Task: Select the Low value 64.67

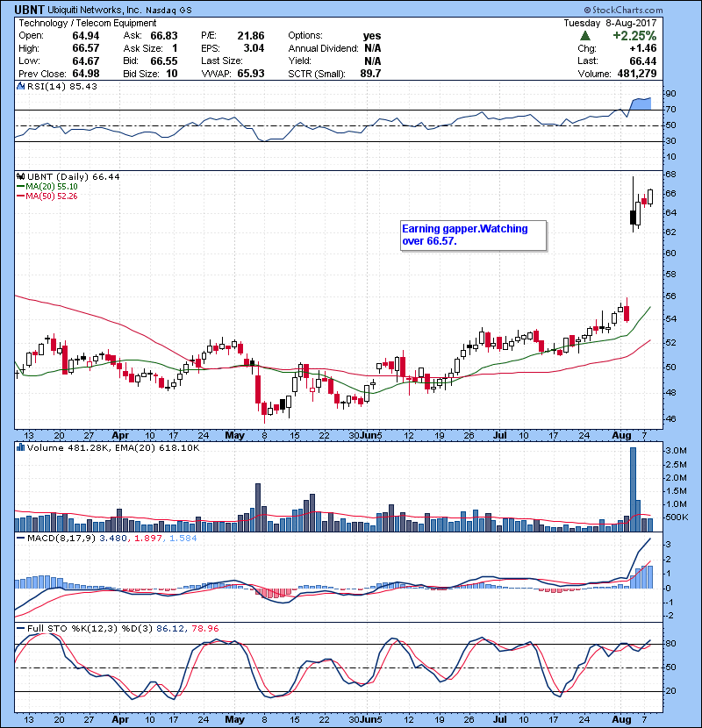Action: point(85,61)
